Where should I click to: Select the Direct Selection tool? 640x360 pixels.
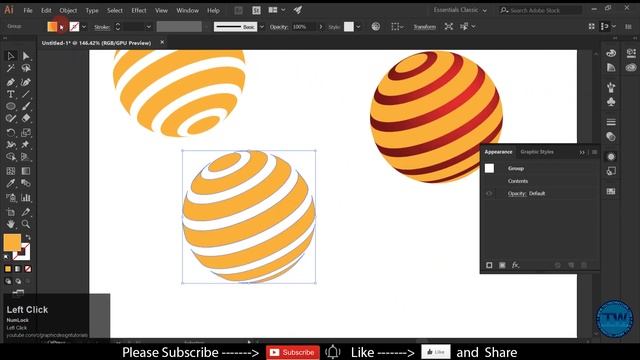click(x=26, y=56)
